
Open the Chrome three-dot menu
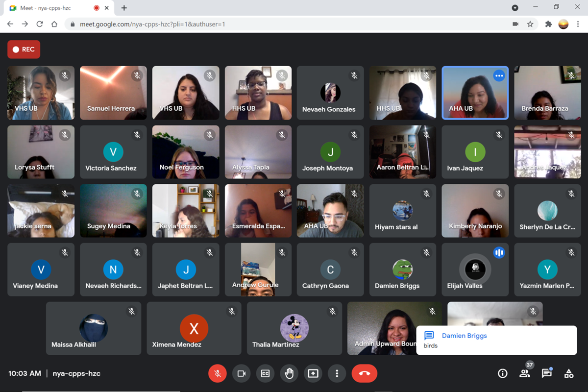pos(578,24)
